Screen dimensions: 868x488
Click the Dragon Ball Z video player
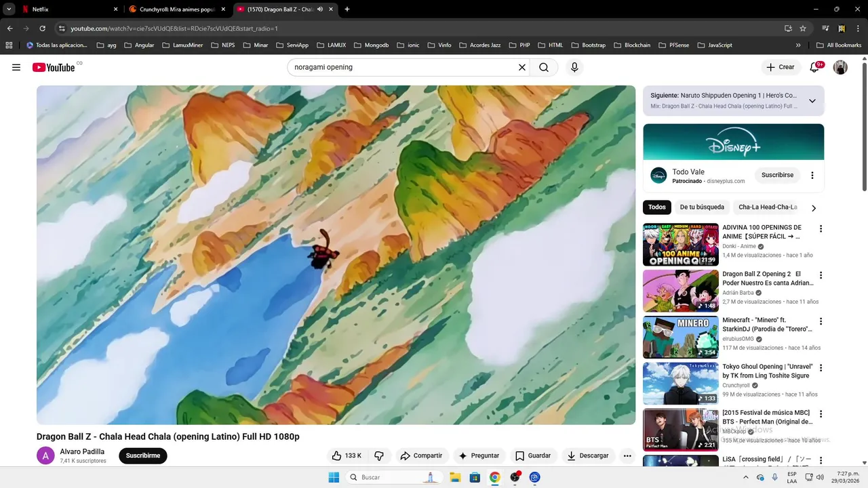[336, 255]
